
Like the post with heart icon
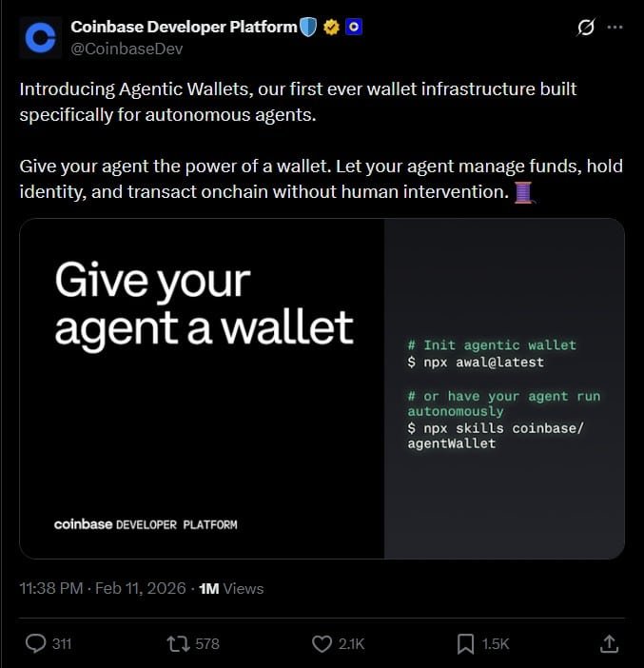pos(322,643)
